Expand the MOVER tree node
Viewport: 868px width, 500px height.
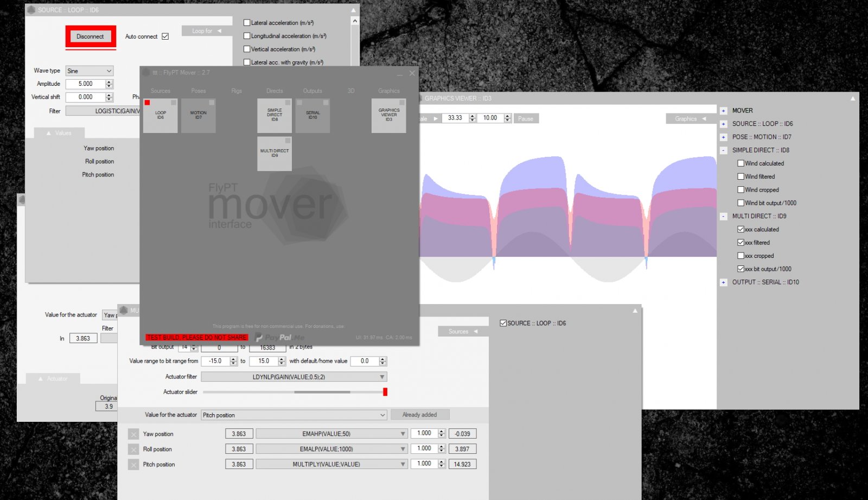pyautogui.click(x=723, y=111)
